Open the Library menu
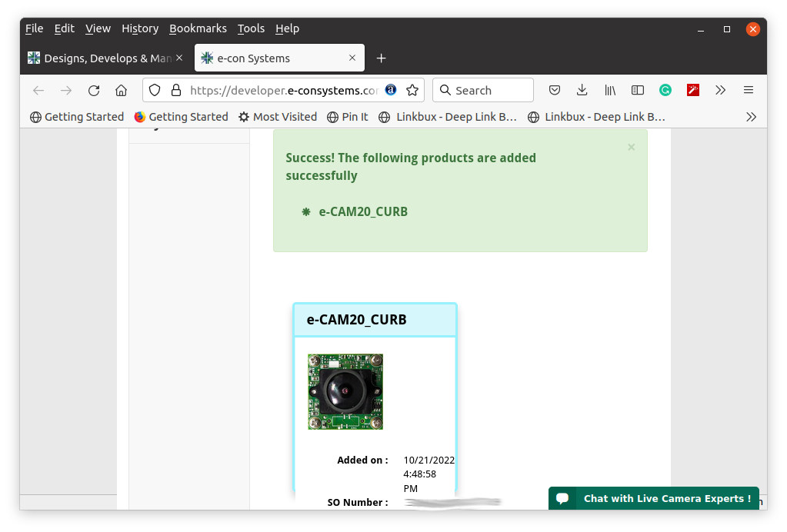Screen dimensions: 787x532 tap(610, 90)
